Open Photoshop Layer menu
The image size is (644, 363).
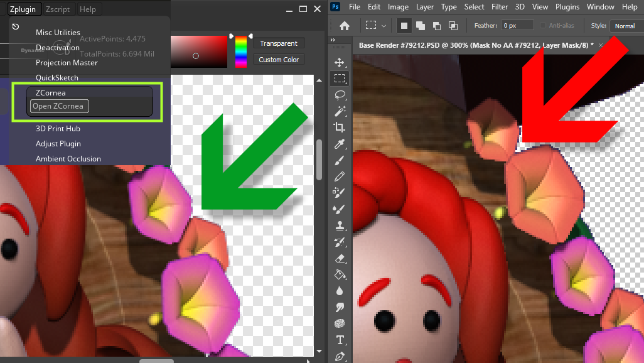coord(425,7)
